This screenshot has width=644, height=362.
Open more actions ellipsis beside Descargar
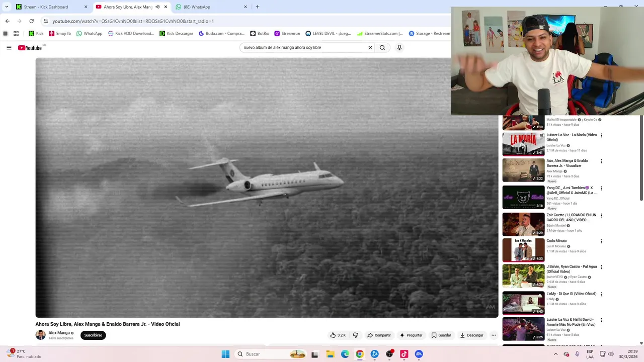(x=494, y=335)
